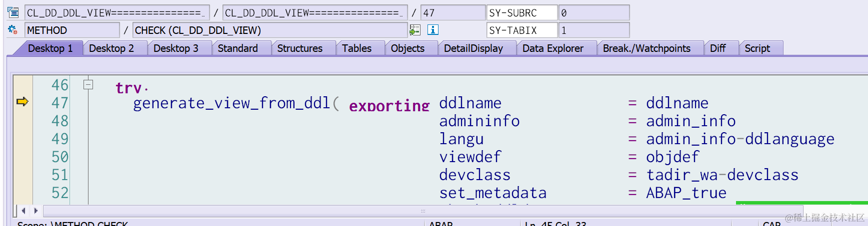Click parameter 'ddlname' left of equals sign
This screenshot has width=868, height=226.
tap(470, 103)
